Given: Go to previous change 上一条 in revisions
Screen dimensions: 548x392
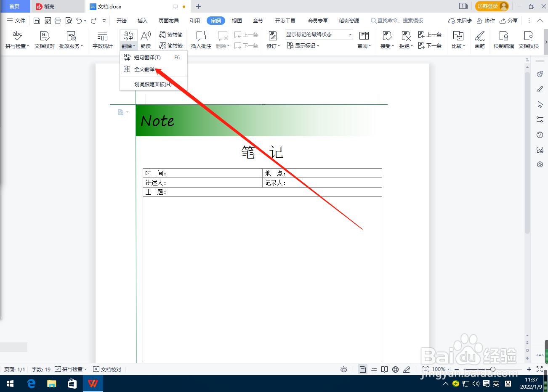Looking at the screenshot, I should tap(430, 34).
